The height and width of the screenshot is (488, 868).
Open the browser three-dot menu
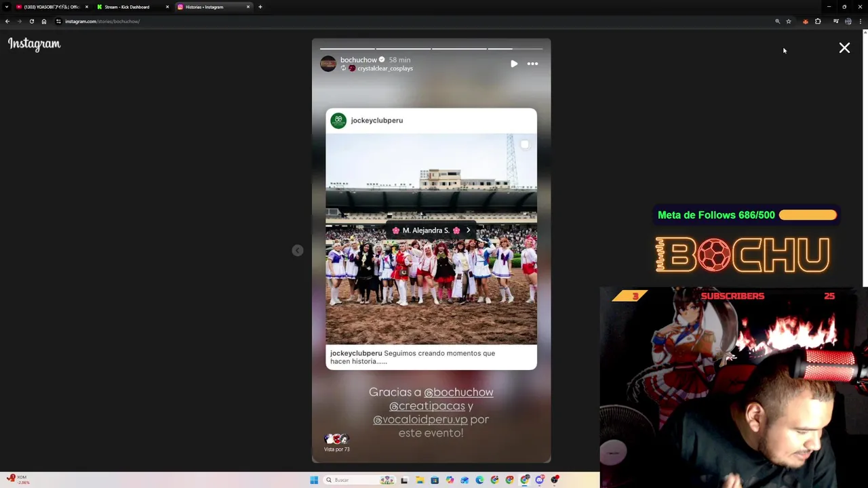[861, 22]
